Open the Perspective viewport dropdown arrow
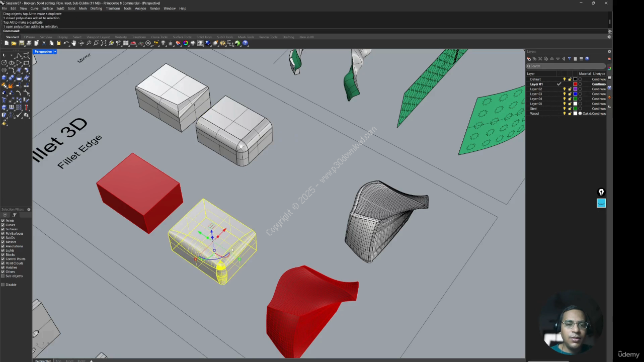This screenshot has width=644, height=362. 55,52
